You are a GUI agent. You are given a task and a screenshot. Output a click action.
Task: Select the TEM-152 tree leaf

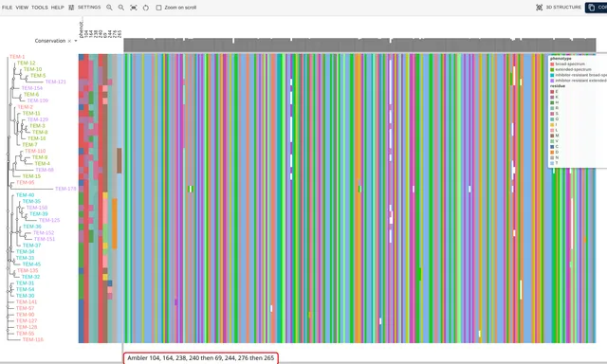[x=44, y=233]
